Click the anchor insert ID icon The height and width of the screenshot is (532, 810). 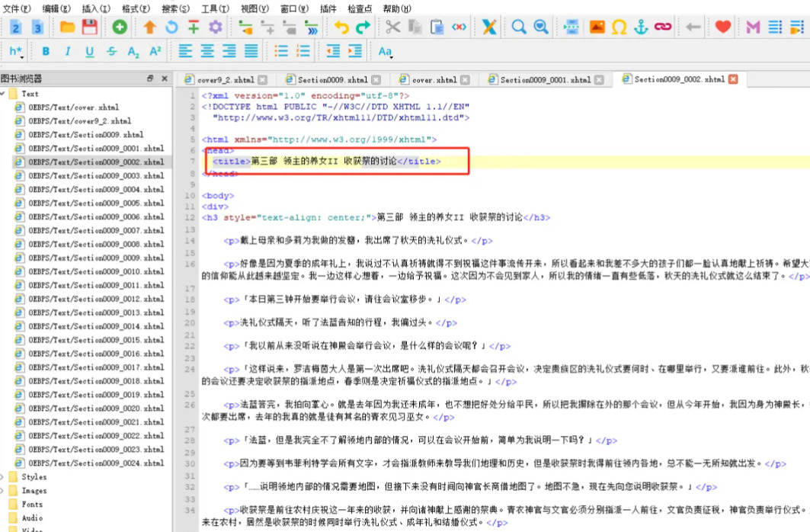pos(641,27)
